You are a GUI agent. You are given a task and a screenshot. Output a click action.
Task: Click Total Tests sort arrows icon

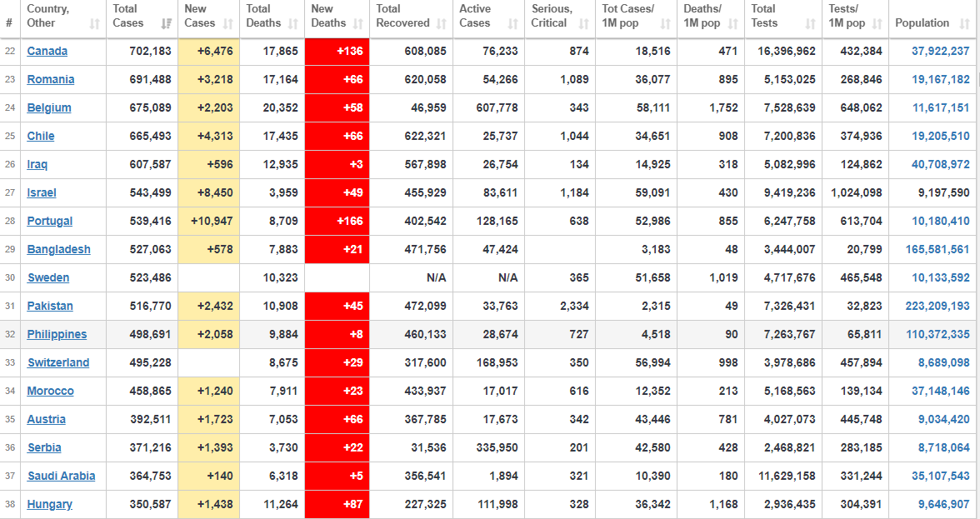click(x=811, y=24)
